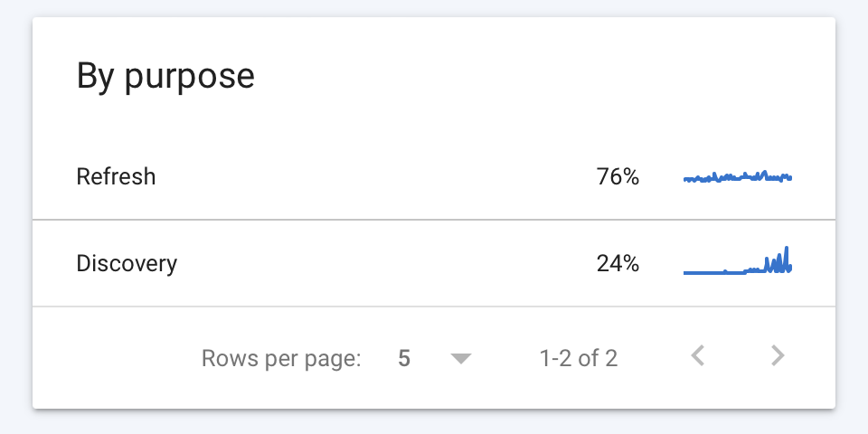The height and width of the screenshot is (434, 868).
Task: Click the By purpose heading
Action: tap(165, 76)
